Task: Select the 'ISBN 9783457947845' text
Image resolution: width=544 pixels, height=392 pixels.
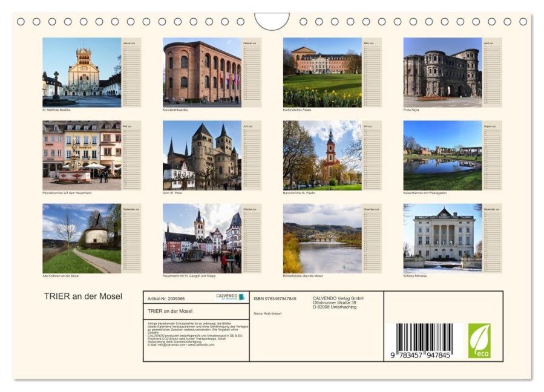Action: tap(275, 299)
